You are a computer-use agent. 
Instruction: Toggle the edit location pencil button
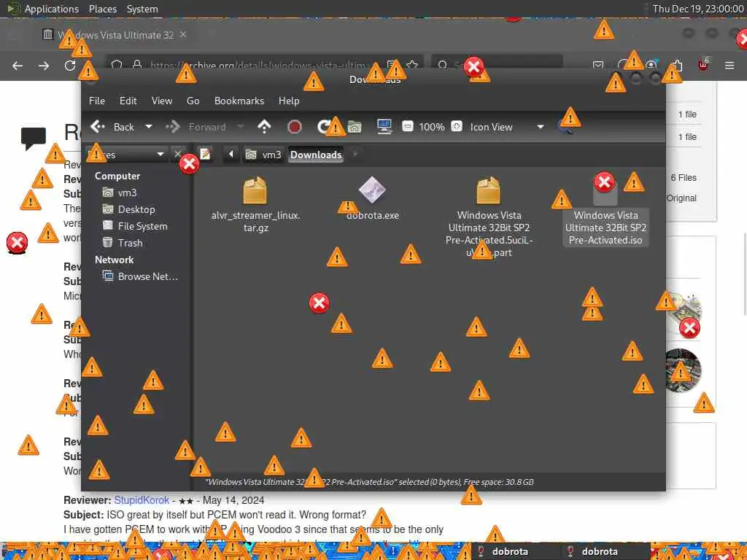tap(205, 154)
